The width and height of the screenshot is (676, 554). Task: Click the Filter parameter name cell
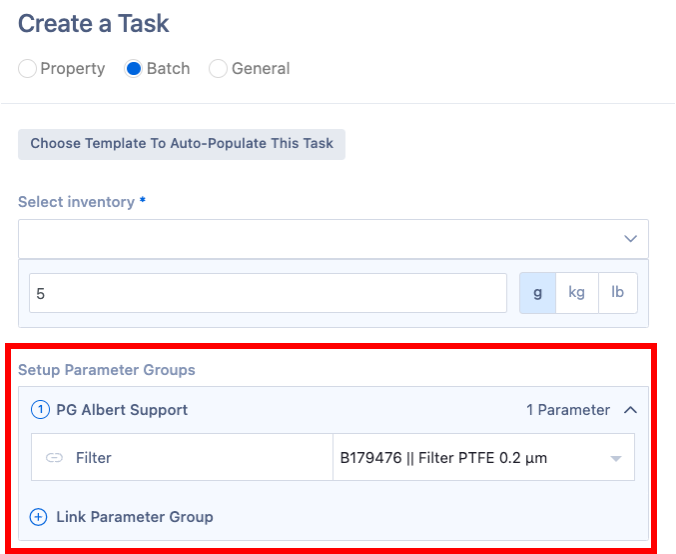[94, 458]
